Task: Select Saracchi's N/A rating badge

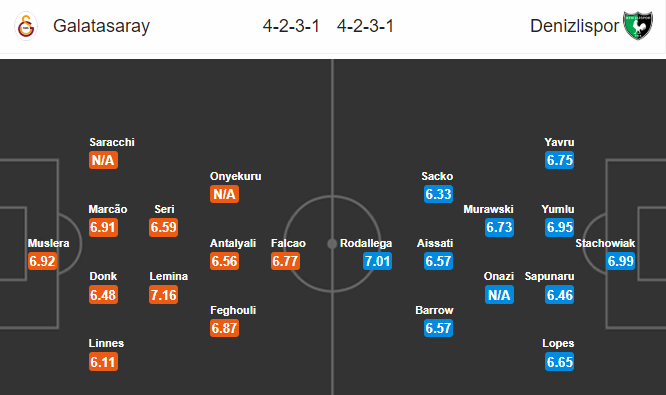Action: 103,160
